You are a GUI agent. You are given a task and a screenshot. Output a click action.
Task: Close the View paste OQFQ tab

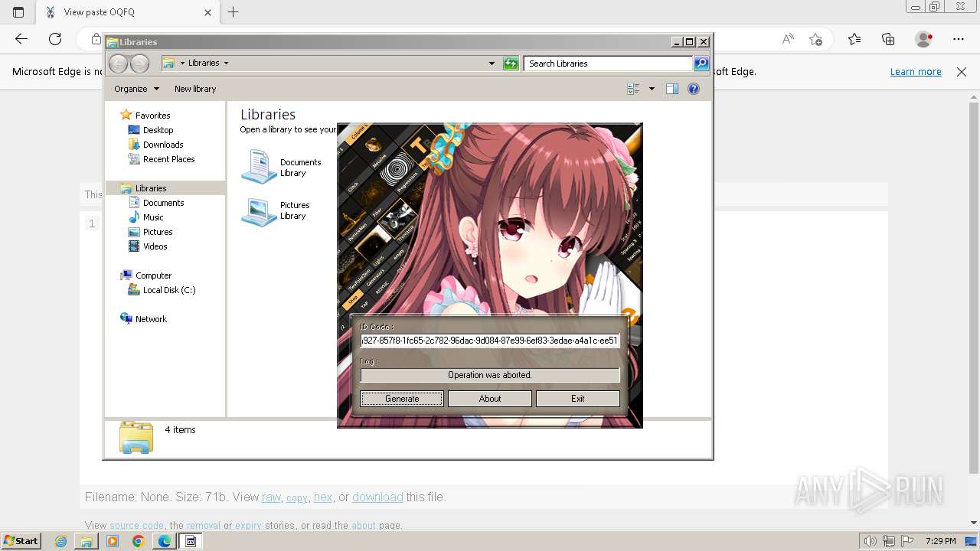click(x=207, y=12)
